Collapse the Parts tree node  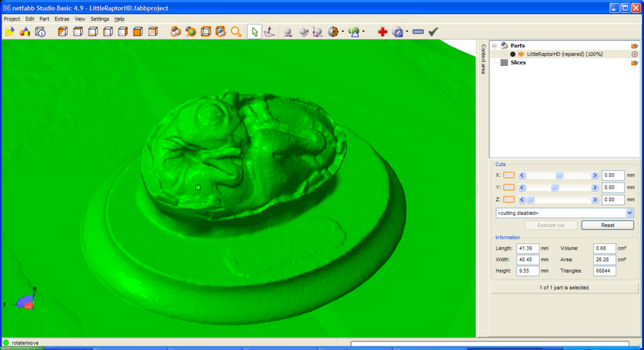[494, 45]
